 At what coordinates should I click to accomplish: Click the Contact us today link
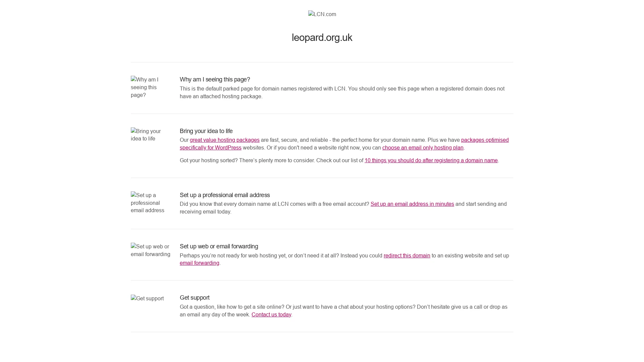(271, 315)
